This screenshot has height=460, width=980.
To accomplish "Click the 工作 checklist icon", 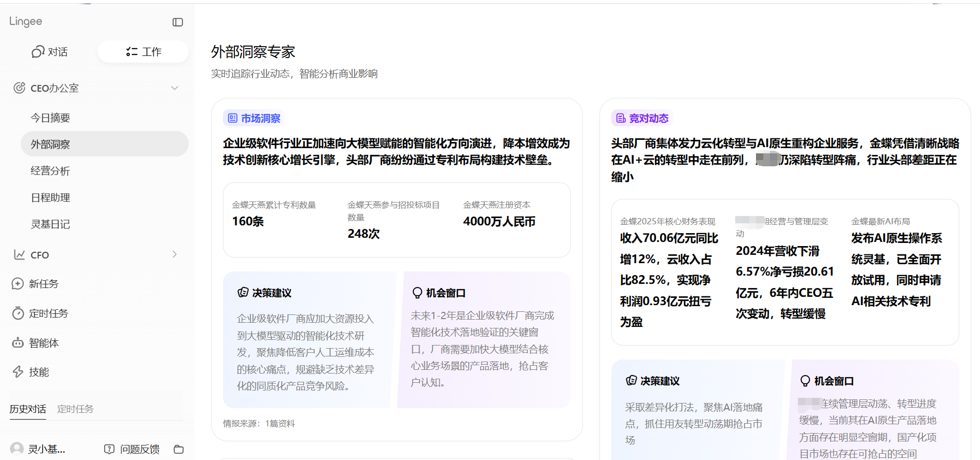I will [x=132, y=52].
